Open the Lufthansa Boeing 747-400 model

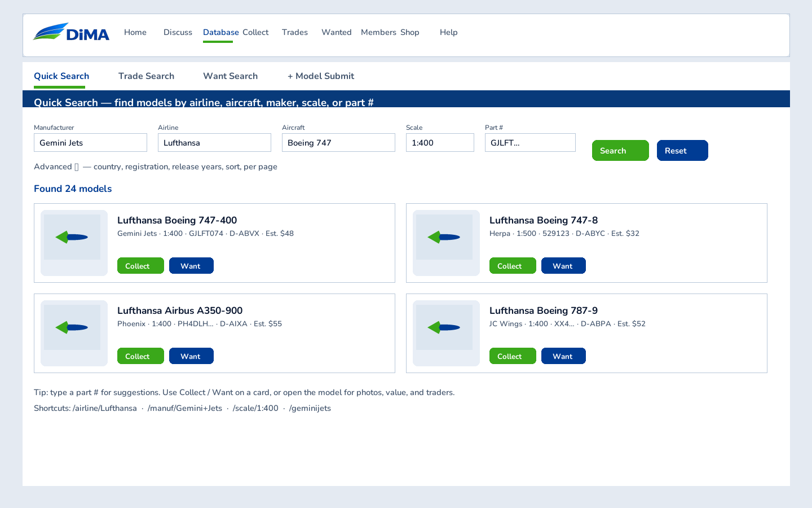pos(177,220)
